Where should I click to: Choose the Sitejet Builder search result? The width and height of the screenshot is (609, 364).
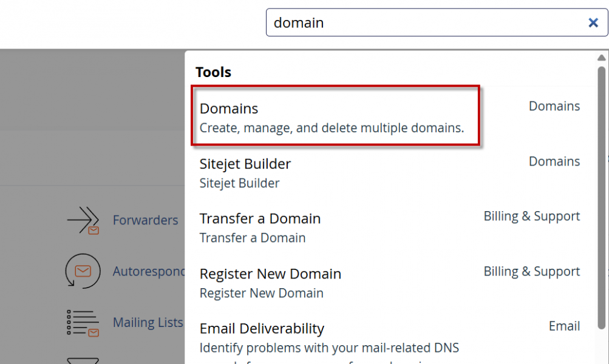tap(245, 172)
